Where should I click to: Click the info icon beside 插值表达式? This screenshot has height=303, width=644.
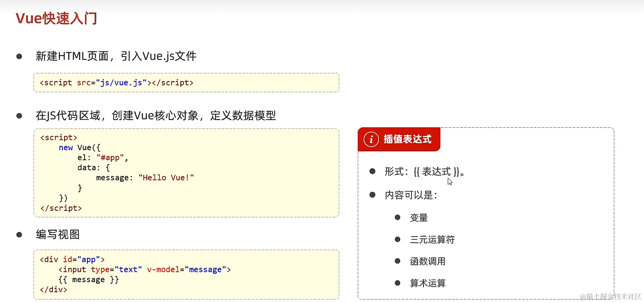[371, 139]
